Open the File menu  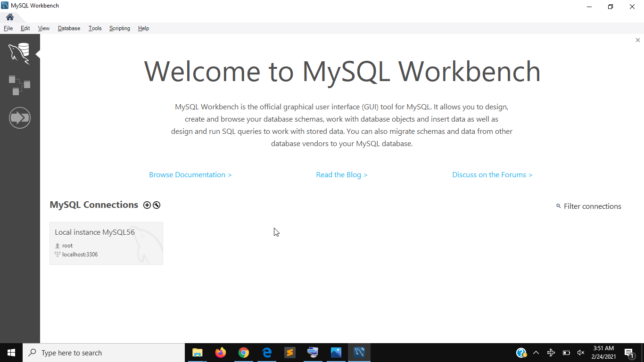click(x=8, y=28)
